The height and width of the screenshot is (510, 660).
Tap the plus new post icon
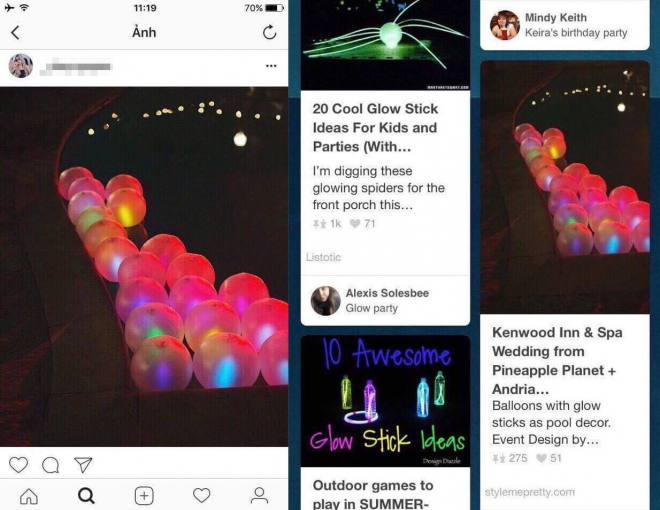[144, 496]
